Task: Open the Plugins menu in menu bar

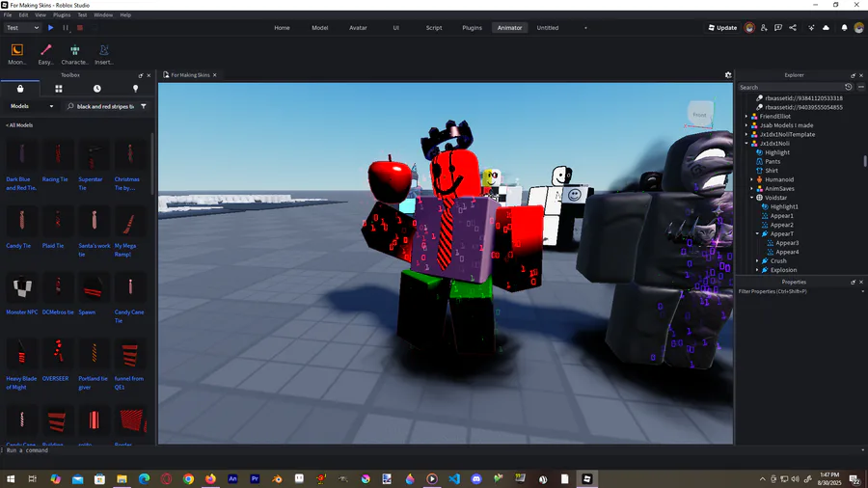Action: pos(62,14)
